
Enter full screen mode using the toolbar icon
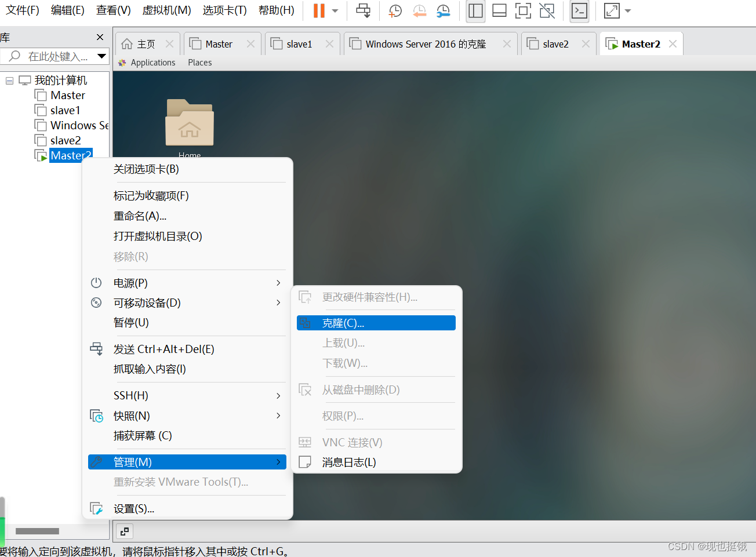click(523, 10)
